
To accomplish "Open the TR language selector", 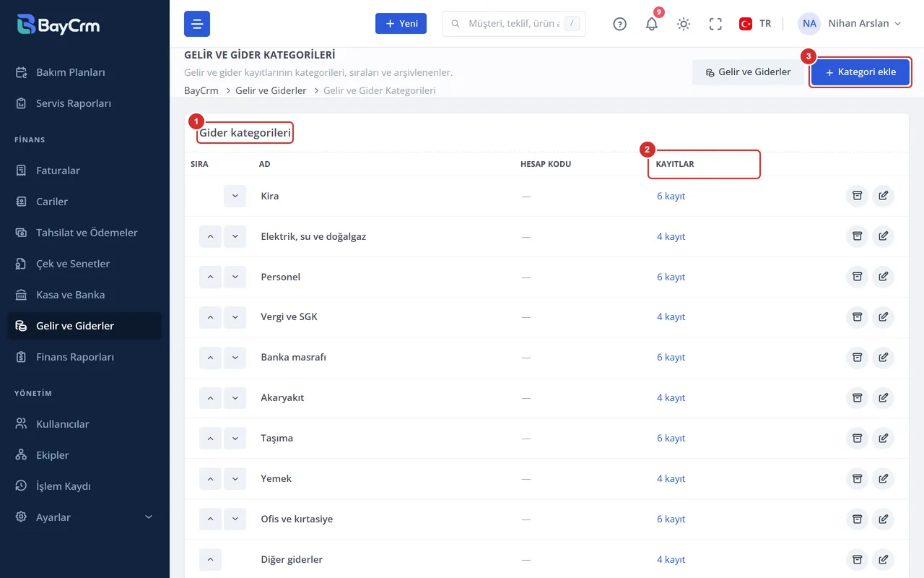I will (755, 24).
